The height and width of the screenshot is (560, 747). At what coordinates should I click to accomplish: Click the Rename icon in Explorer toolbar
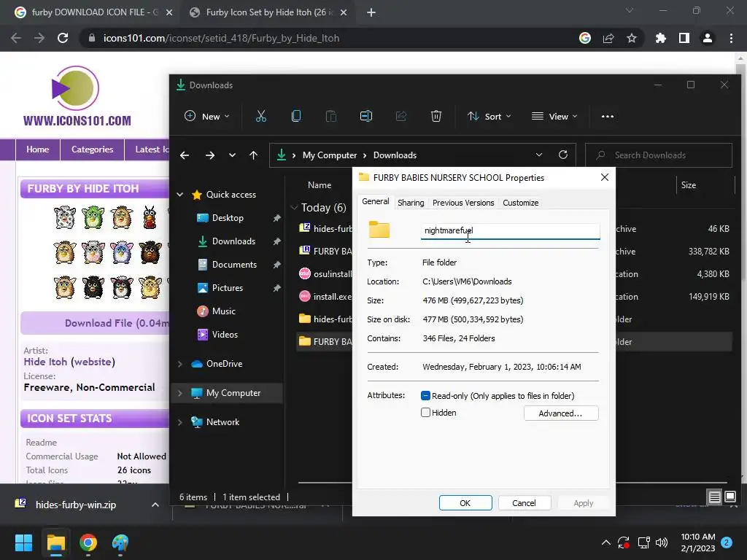coord(366,116)
